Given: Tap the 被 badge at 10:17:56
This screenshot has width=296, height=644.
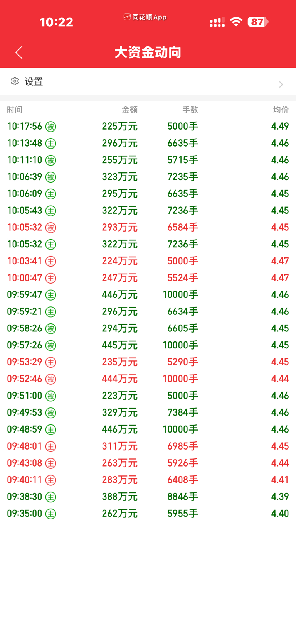Looking at the screenshot, I should [x=51, y=127].
